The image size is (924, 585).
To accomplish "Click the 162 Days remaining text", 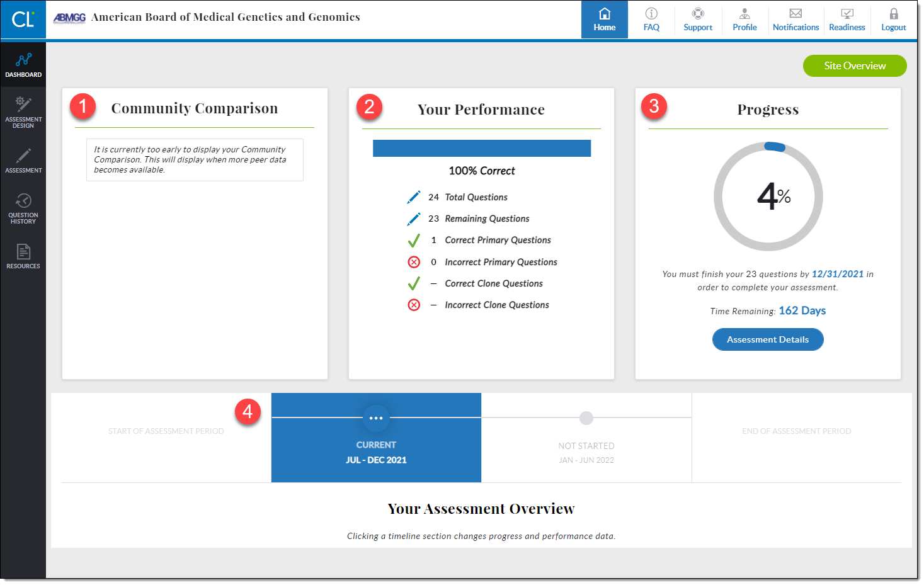I will 802,310.
